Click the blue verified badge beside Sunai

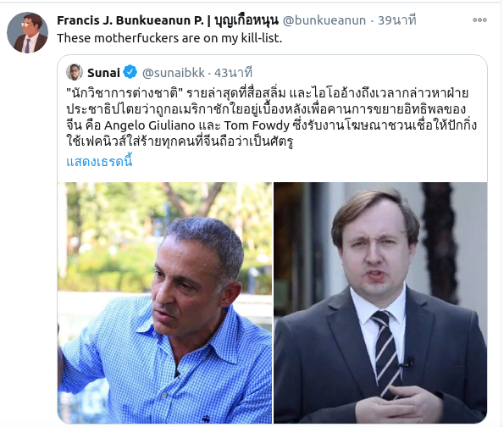coord(130,72)
